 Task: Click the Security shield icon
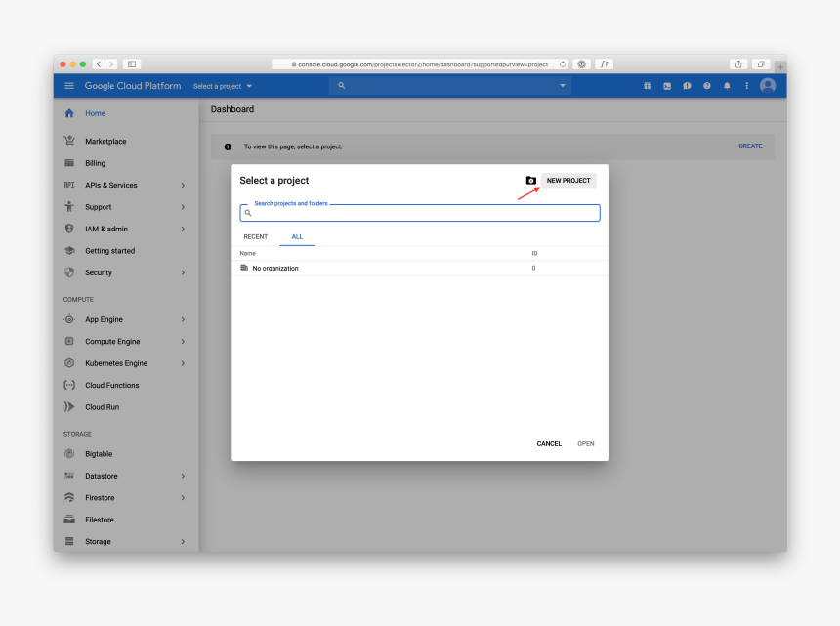coord(69,272)
